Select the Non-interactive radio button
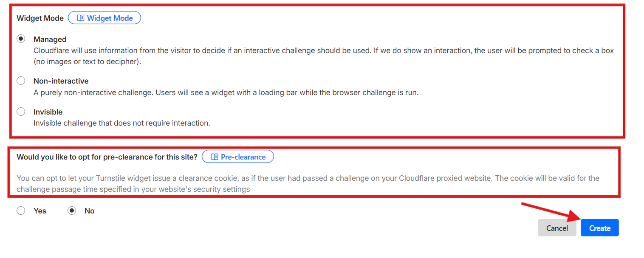Image resolution: width=644 pixels, height=258 pixels. pyautogui.click(x=21, y=81)
